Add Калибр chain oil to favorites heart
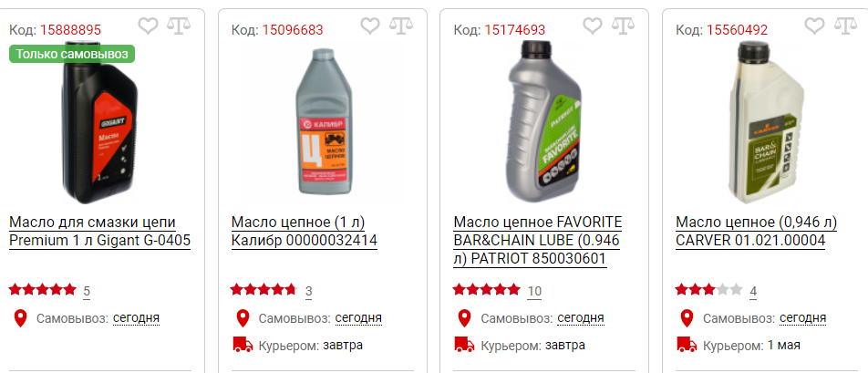 tap(370, 26)
